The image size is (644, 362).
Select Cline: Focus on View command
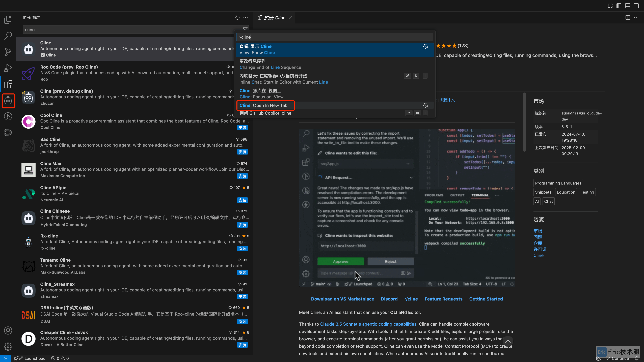coord(335,94)
